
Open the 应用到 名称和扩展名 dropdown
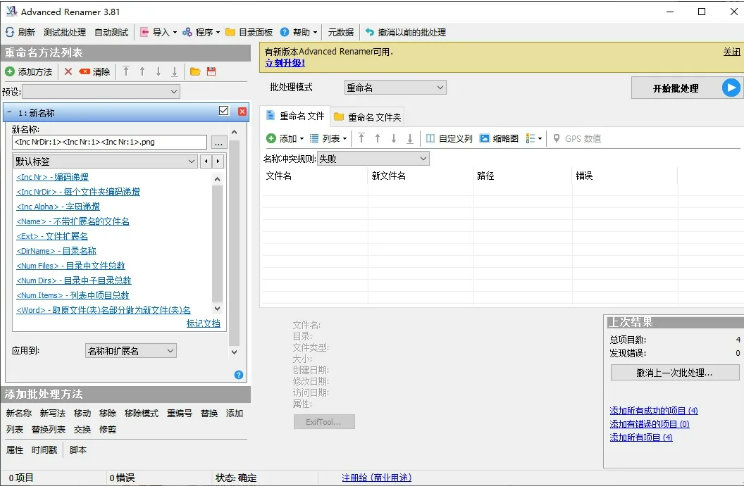[130, 351]
